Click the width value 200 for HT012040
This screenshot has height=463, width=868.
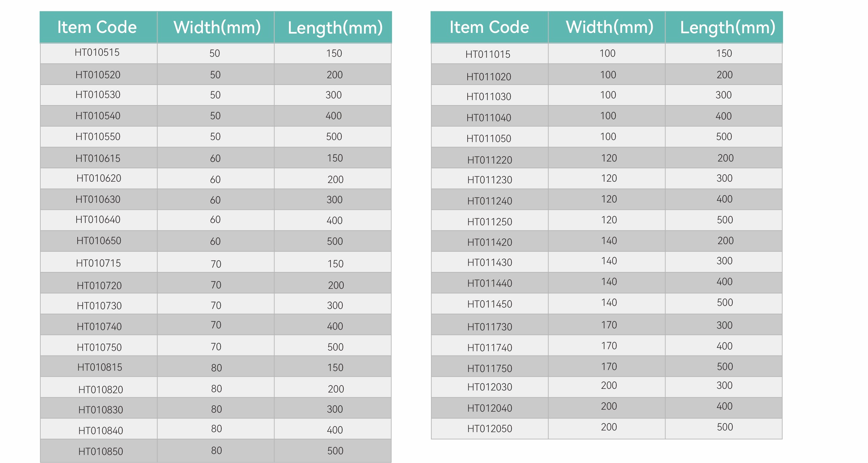tap(609, 406)
